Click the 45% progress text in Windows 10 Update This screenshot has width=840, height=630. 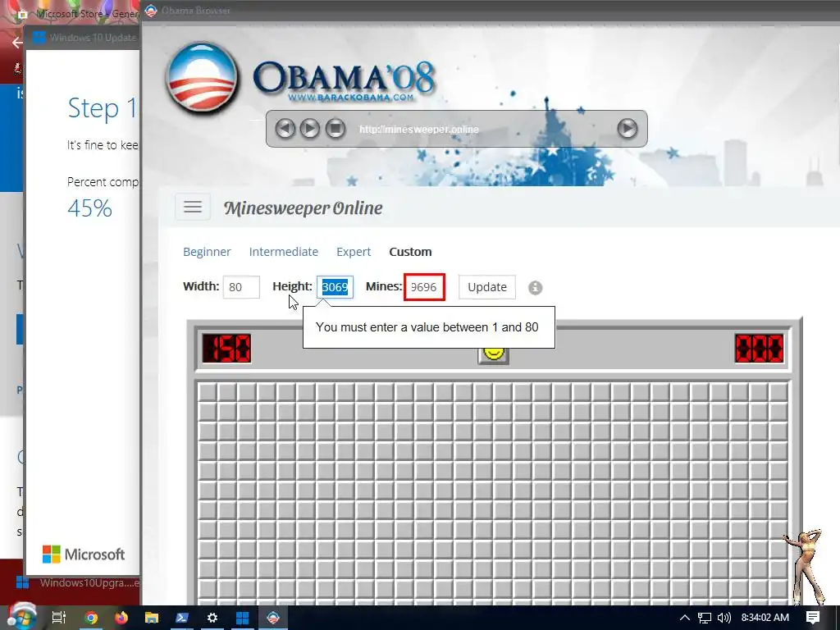89,208
